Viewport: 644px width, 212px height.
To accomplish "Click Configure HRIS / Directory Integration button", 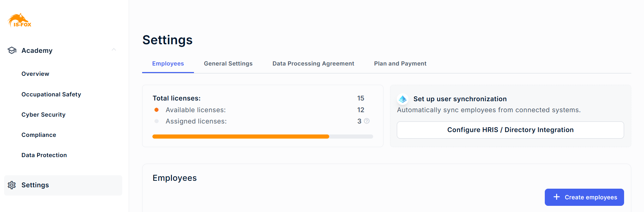I will (x=510, y=130).
